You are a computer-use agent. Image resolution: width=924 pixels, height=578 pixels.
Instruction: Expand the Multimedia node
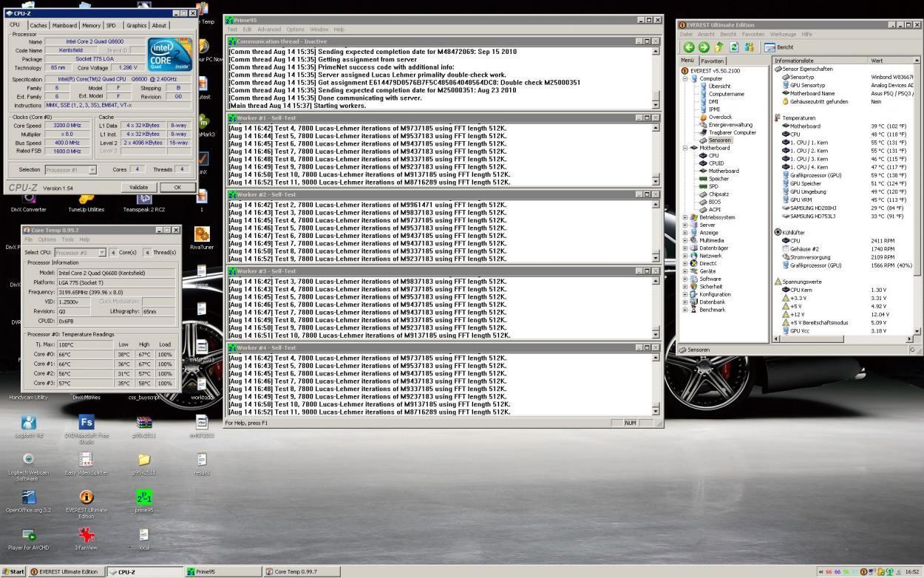684,240
